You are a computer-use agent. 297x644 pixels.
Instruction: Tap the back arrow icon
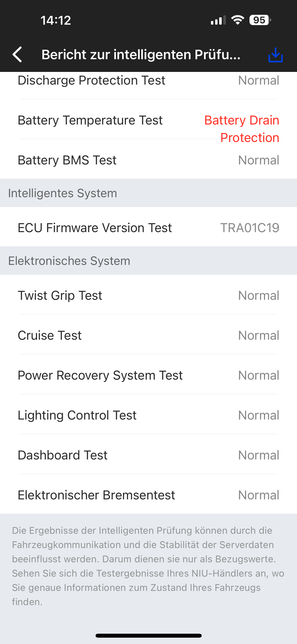point(17,55)
